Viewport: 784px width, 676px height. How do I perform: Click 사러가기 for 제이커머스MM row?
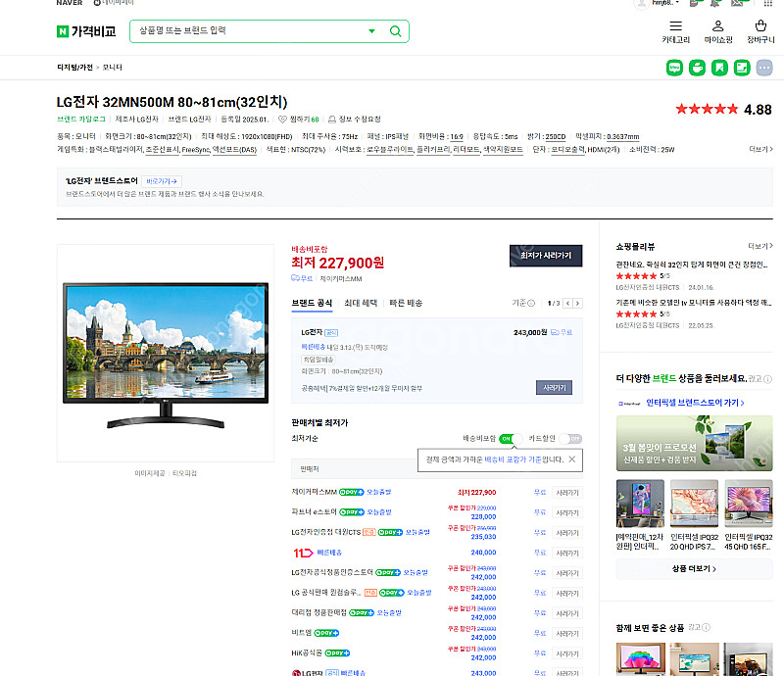point(567,493)
